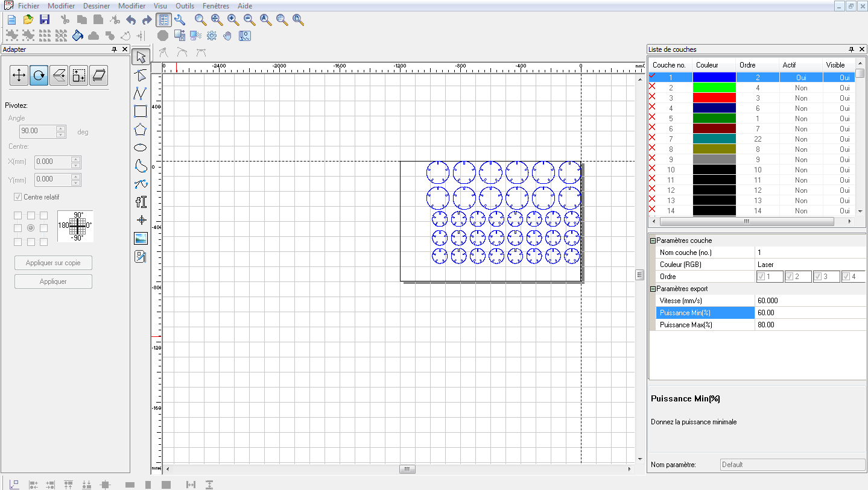Select the center anchor radio button
This screenshot has width=868, height=490.
click(x=31, y=228)
